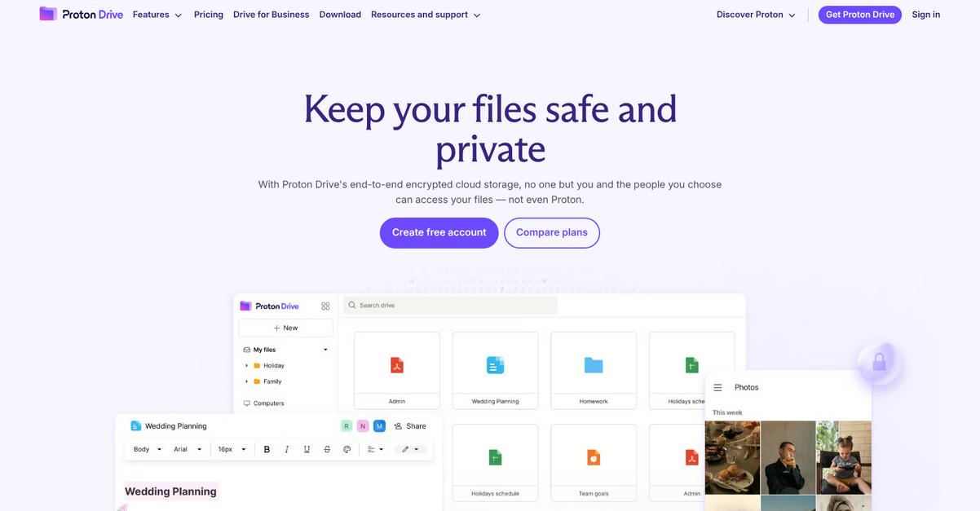This screenshot has width=980, height=511.
Task: Click the green R collaborator avatar
Action: pyautogui.click(x=347, y=425)
